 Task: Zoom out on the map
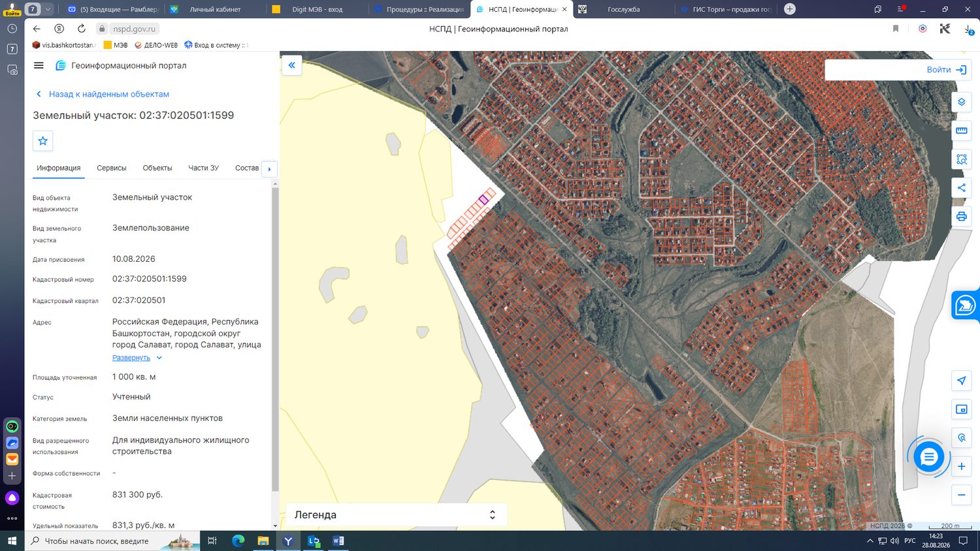[x=961, y=495]
